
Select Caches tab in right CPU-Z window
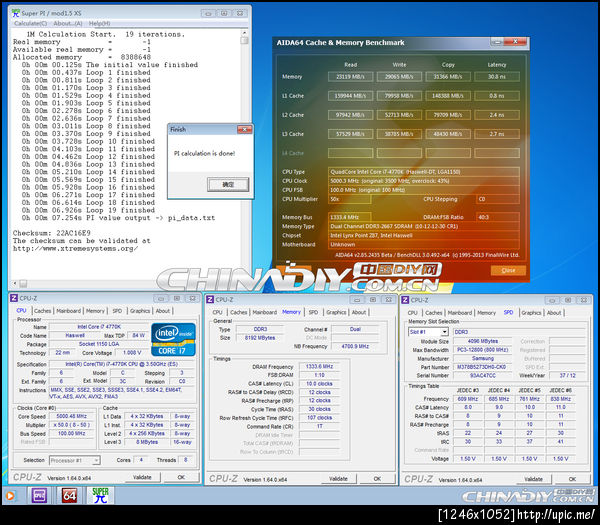point(434,313)
